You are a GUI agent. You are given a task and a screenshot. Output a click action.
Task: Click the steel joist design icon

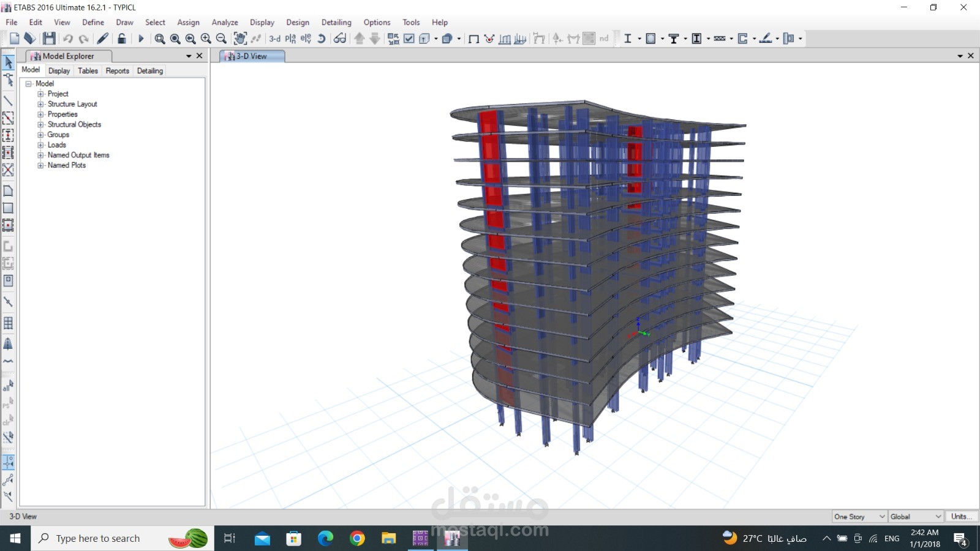720,39
